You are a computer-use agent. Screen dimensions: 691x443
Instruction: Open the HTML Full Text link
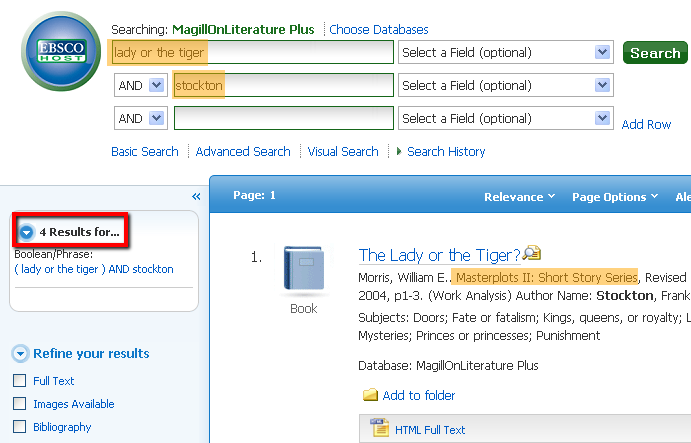[x=430, y=430]
